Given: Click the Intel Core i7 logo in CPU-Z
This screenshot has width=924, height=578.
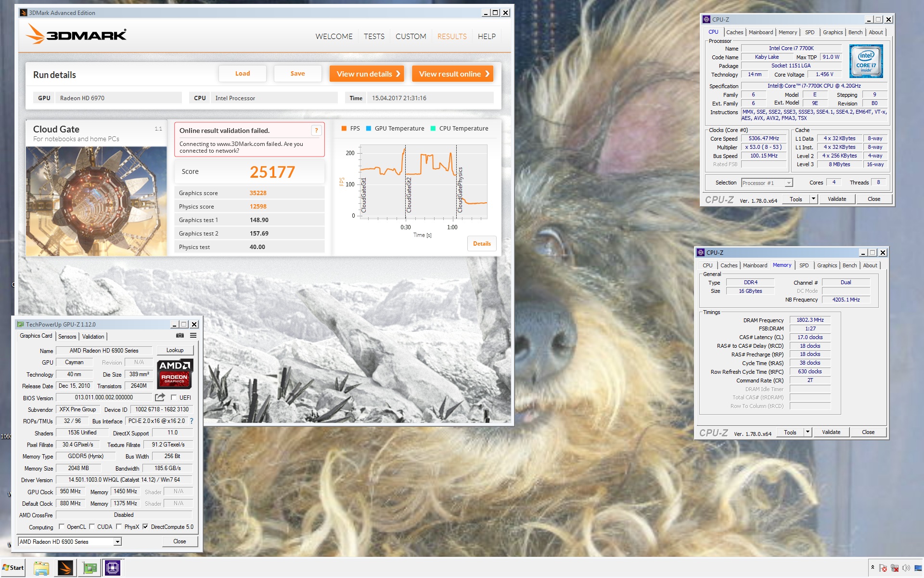Looking at the screenshot, I should pyautogui.click(x=866, y=61).
